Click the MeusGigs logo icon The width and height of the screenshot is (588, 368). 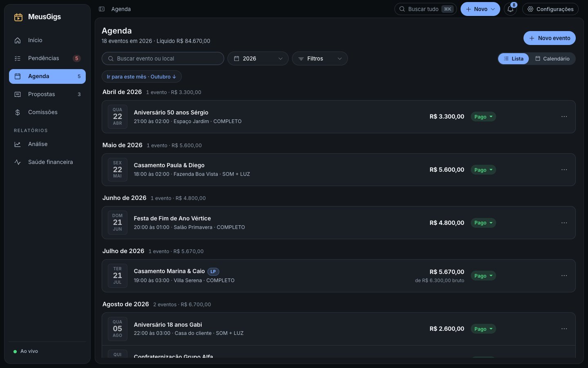(18, 17)
